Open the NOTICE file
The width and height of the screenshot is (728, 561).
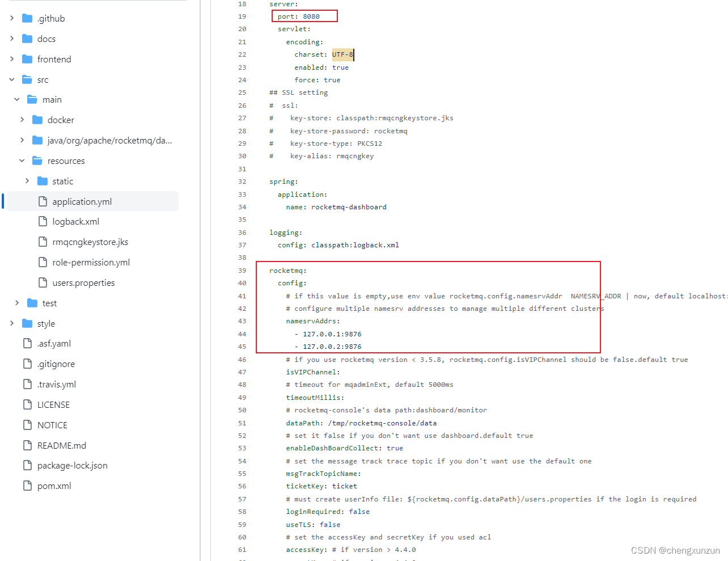[52, 425]
